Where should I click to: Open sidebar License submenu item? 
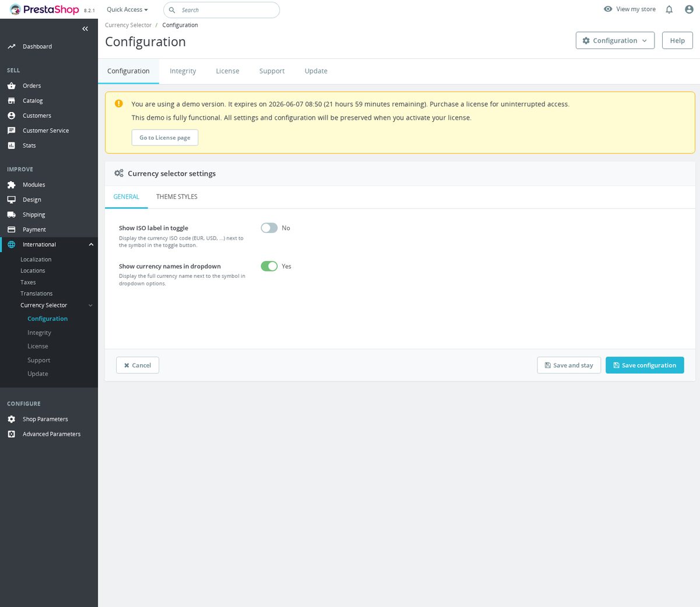point(38,346)
